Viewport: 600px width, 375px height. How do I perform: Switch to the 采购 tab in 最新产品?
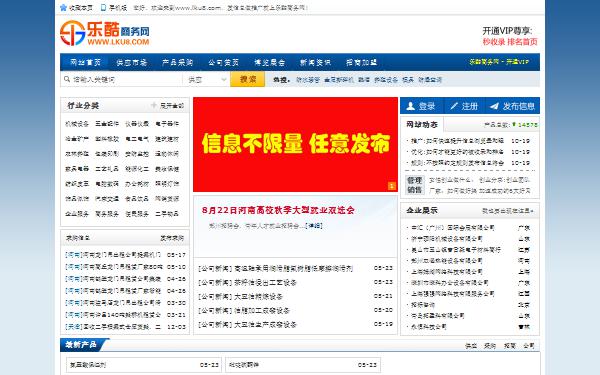(490, 346)
